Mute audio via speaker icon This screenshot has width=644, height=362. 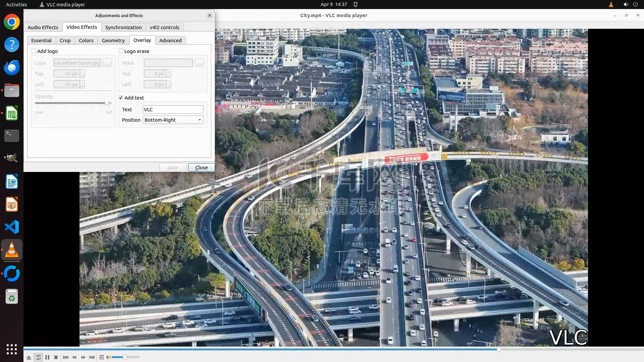click(x=108, y=357)
